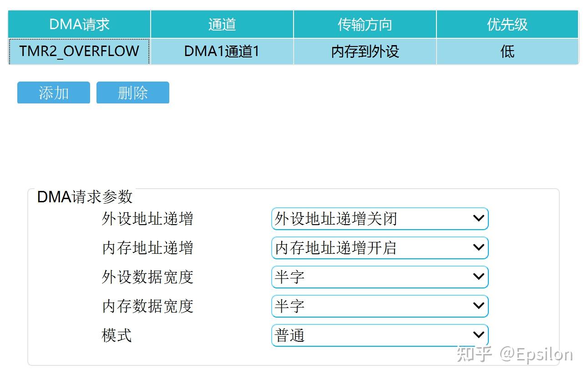The width and height of the screenshot is (588, 380).
Task: Click the 优先级 column header
Action: click(x=507, y=24)
